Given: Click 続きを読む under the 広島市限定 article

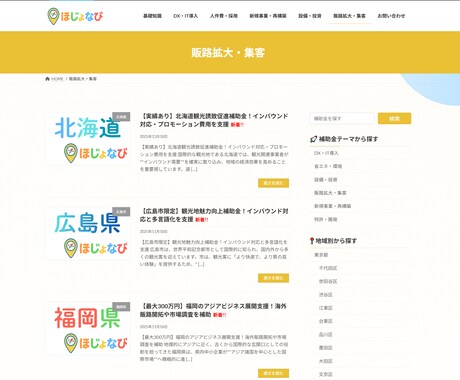Looking at the screenshot, I should pos(273,278).
